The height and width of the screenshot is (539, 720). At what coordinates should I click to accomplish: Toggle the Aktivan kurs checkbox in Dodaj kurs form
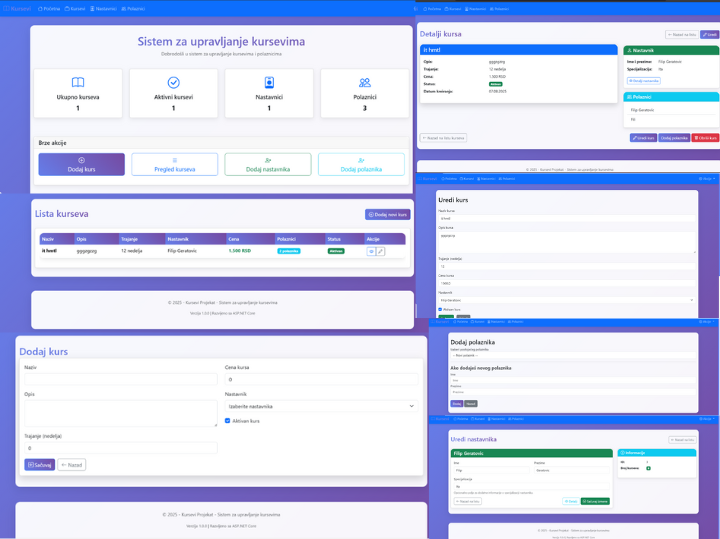point(228,421)
